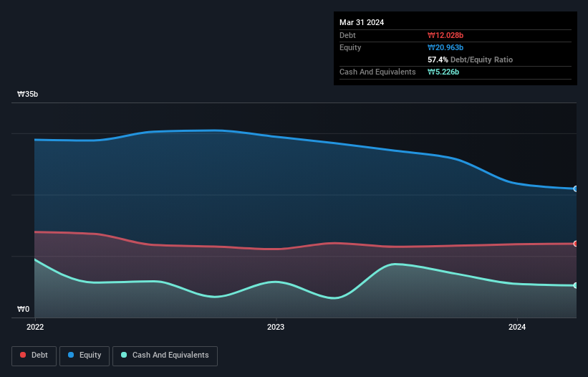Click the 57.4% Debt/Equity Ratio text

click(x=471, y=59)
